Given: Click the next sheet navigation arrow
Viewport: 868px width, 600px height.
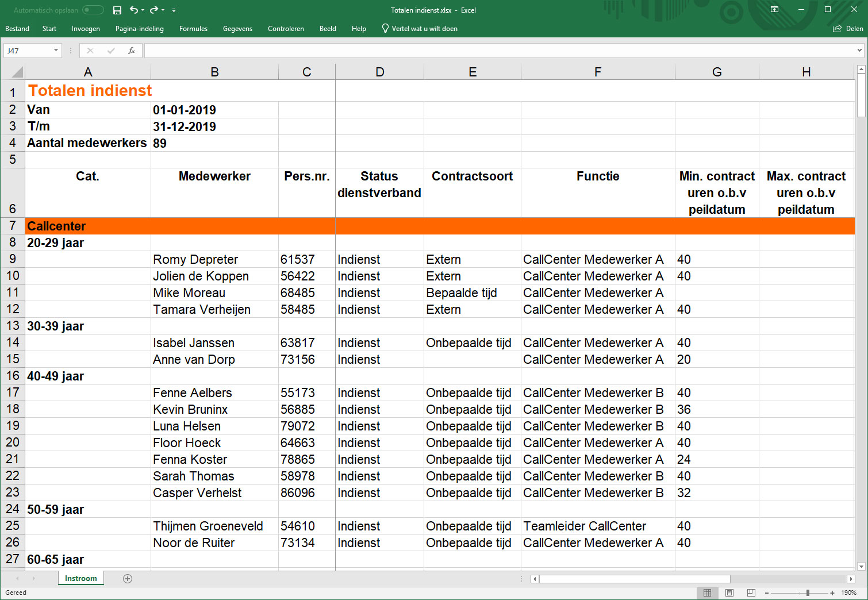Looking at the screenshot, I should click(33, 579).
